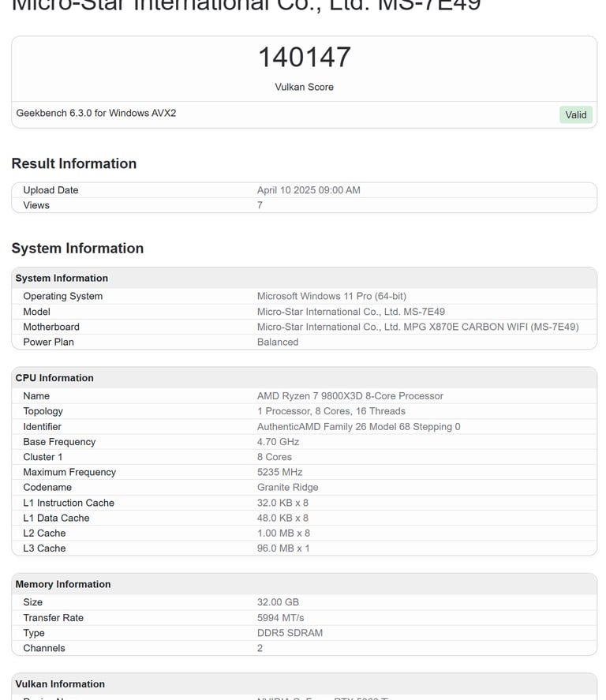Screen dimensions: 606x700
Task: Select MPG X870E CARBON WIFI motherboard value
Action: click(x=417, y=327)
